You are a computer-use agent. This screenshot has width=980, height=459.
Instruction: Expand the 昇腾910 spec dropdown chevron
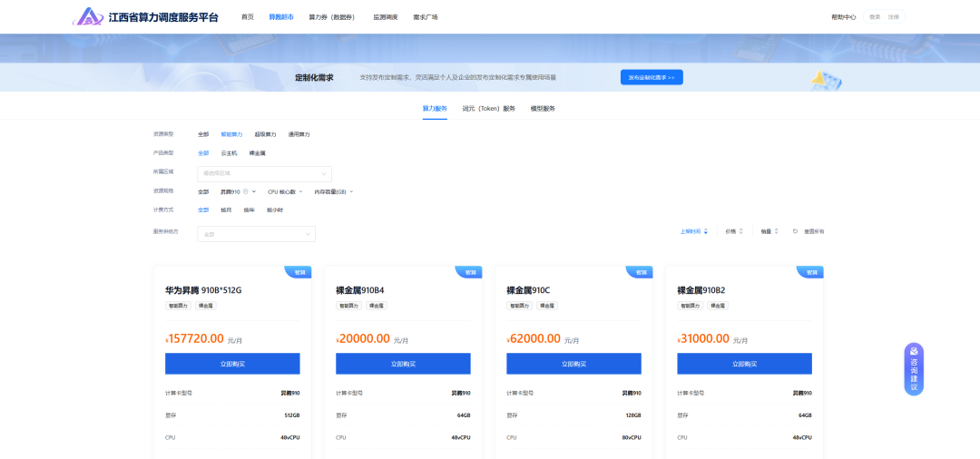[x=254, y=191]
